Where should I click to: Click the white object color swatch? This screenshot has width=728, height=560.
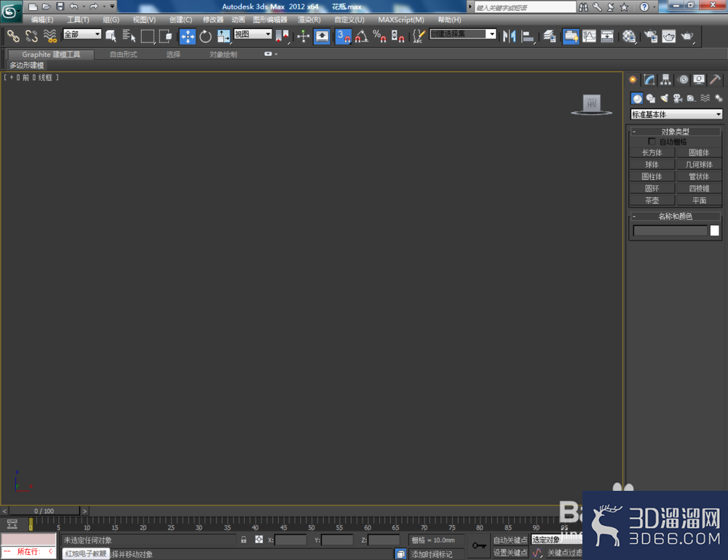pyautogui.click(x=715, y=230)
